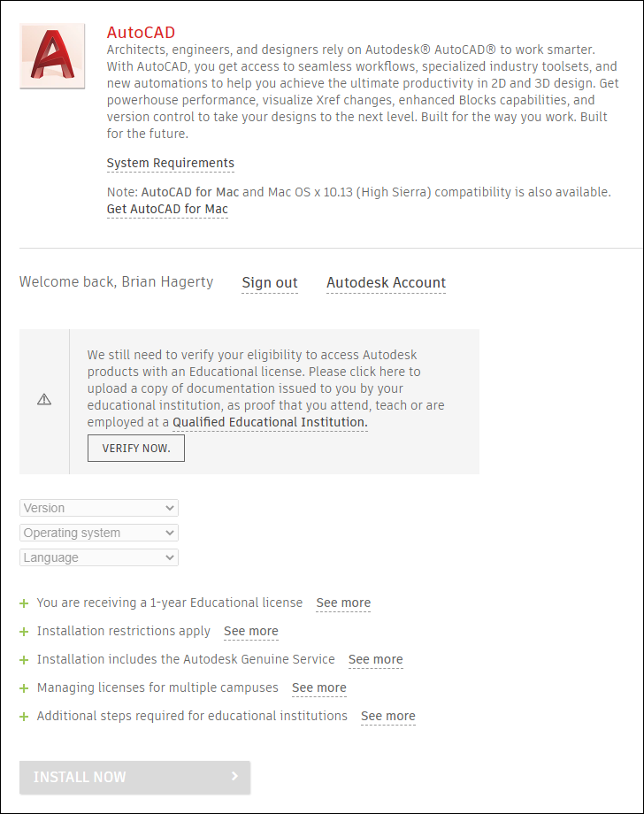Click the AutoCAD logo icon
Screen dimensions: 644x814
pos(52,56)
